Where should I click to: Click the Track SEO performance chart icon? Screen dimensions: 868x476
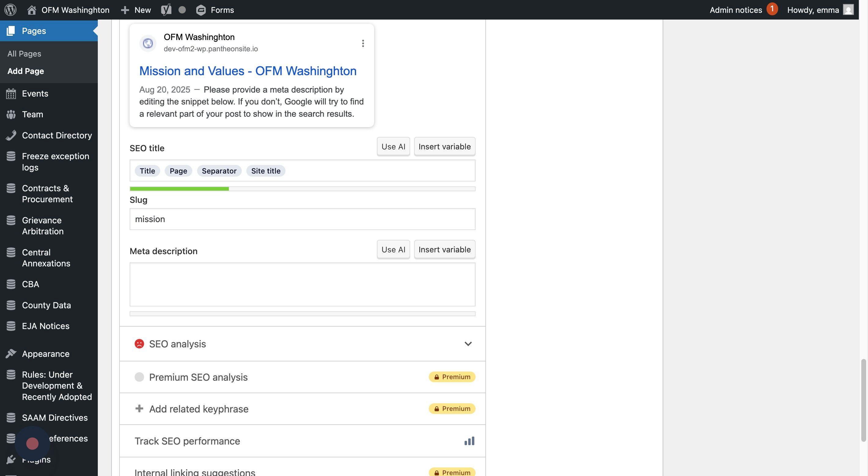click(x=469, y=441)
